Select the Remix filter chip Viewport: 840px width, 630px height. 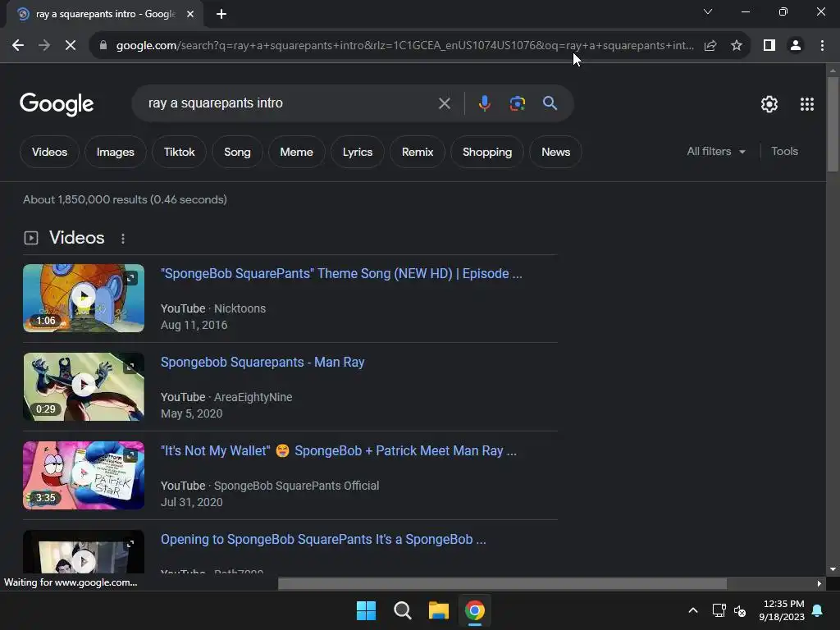coord(418,152)
